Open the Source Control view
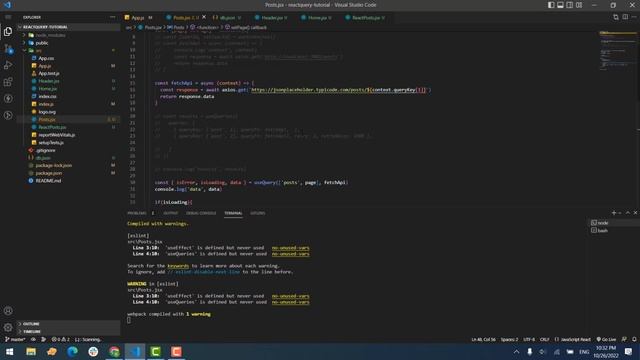The width and height of the screenshot is (640, 360). click(x=8, y=49)
